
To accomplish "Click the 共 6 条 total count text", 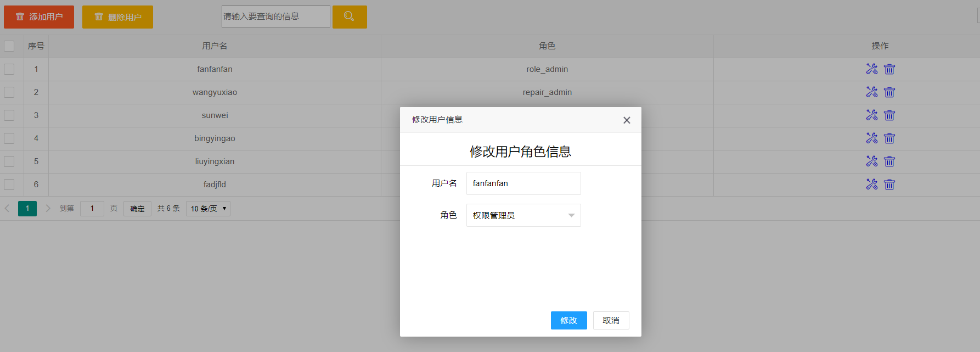I will [168, 209].
